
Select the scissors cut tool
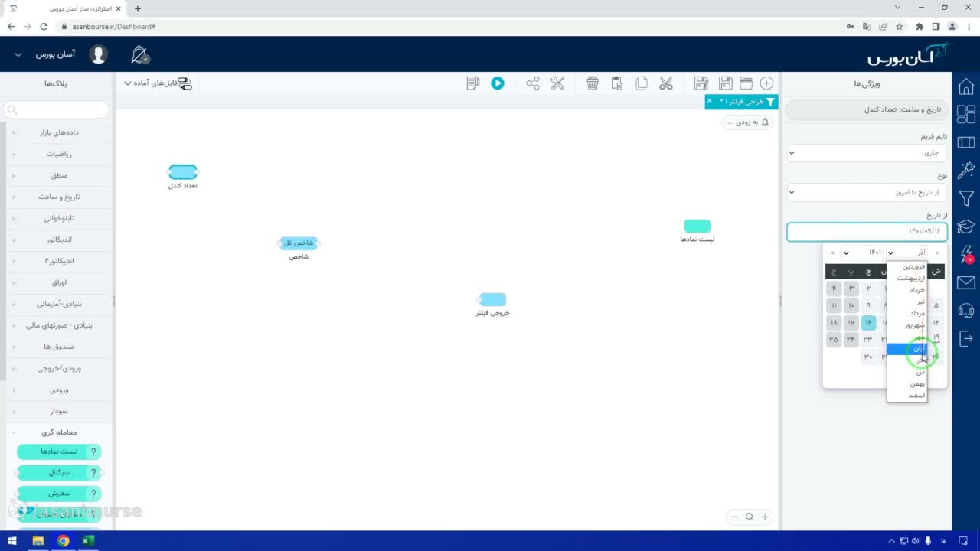pyautogui.click(x=666, y=83)
